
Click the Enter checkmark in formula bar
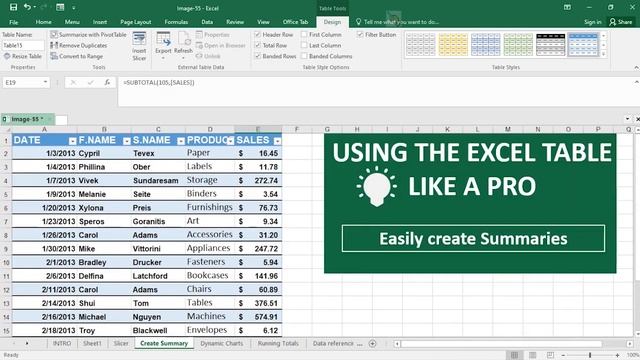pos(90,82)
